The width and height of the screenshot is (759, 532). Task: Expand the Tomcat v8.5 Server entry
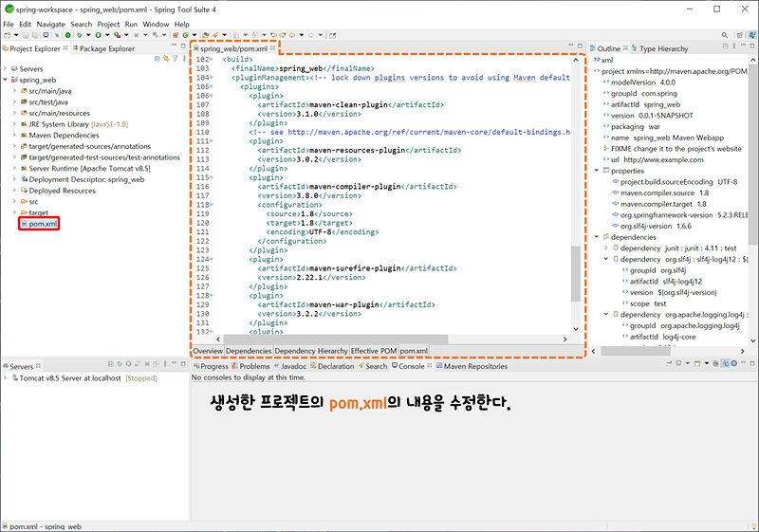coord(6,377)
